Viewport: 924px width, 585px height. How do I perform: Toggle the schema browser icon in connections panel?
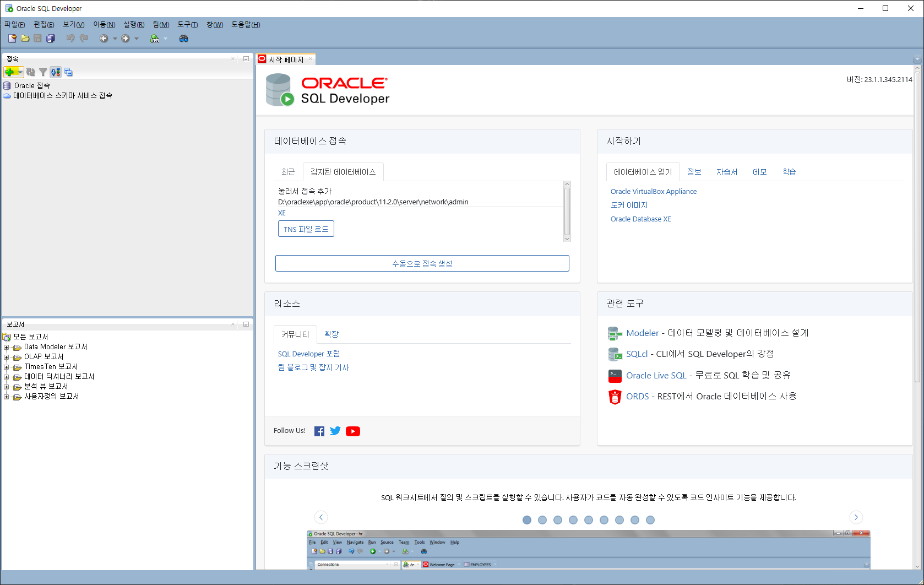point(56,72)
